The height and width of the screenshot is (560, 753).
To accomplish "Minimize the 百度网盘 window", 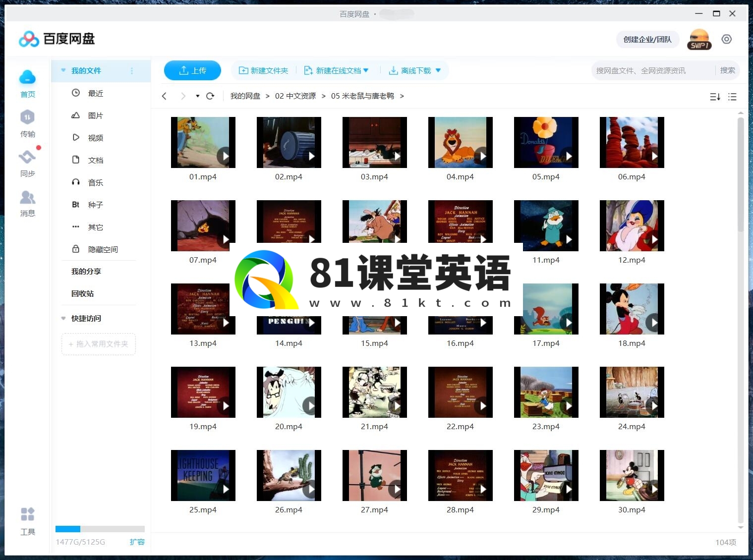I will click(x=699, y=14).
